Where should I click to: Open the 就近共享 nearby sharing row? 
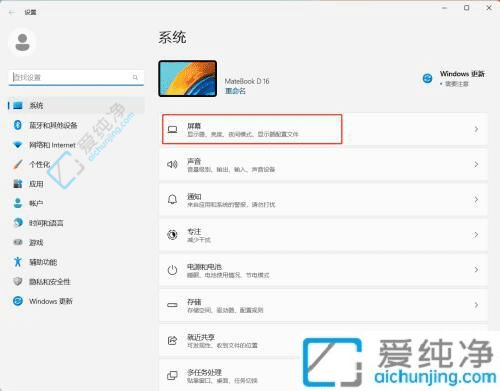pos(323,340)
